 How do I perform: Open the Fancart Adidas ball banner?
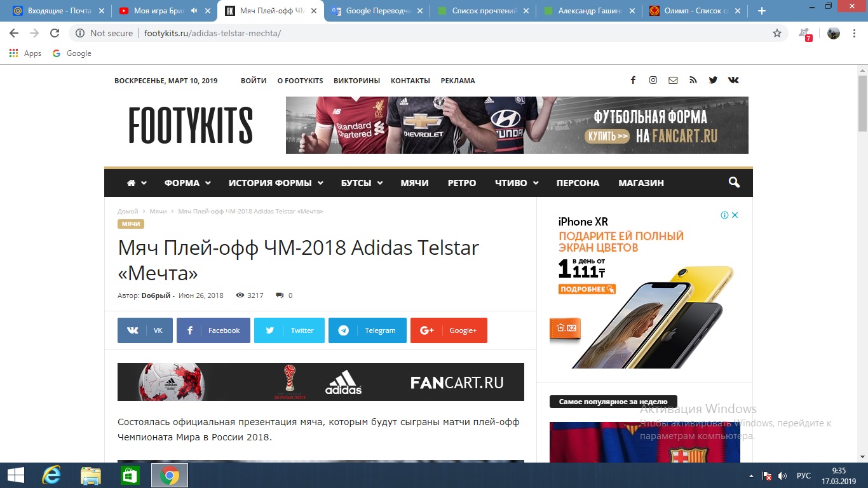pos(321,381)
